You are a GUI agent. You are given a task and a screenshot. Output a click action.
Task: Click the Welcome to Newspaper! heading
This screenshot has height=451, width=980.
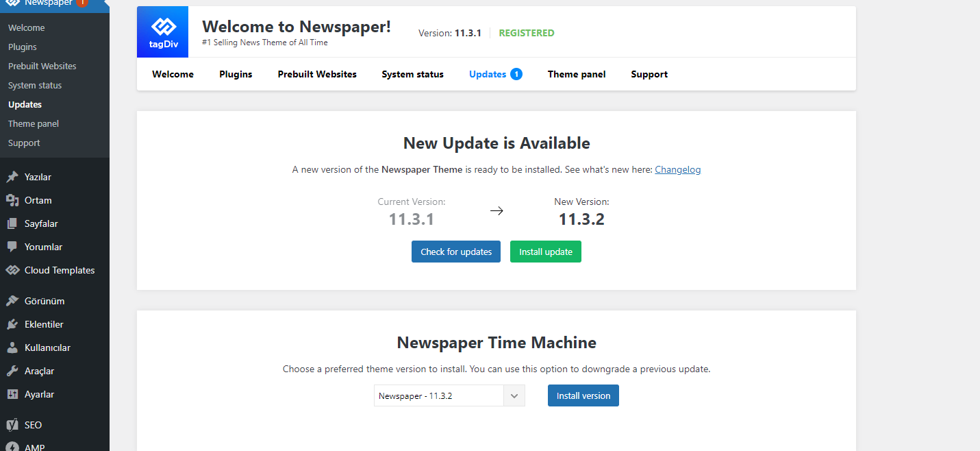click(297, 27)
